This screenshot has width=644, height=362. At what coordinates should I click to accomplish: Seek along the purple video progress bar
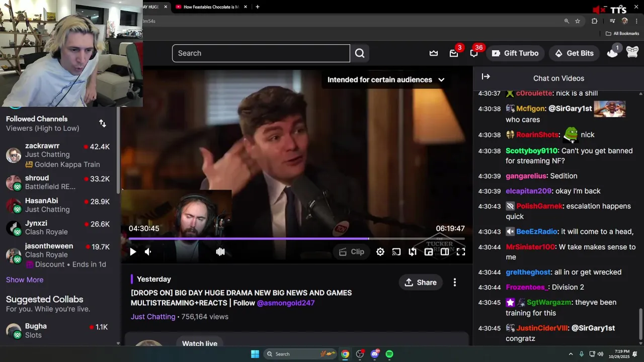point(297,239)
